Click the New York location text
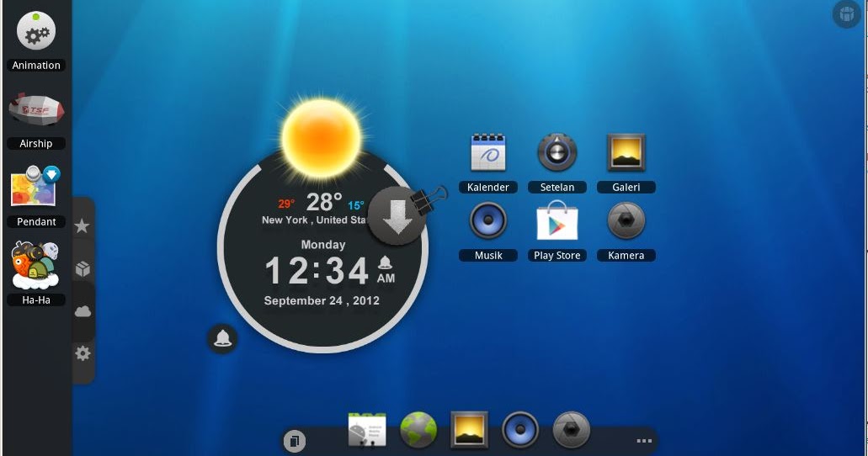Image resolution: width=868 pixels, height=456 pixels. tap(314, 220)
